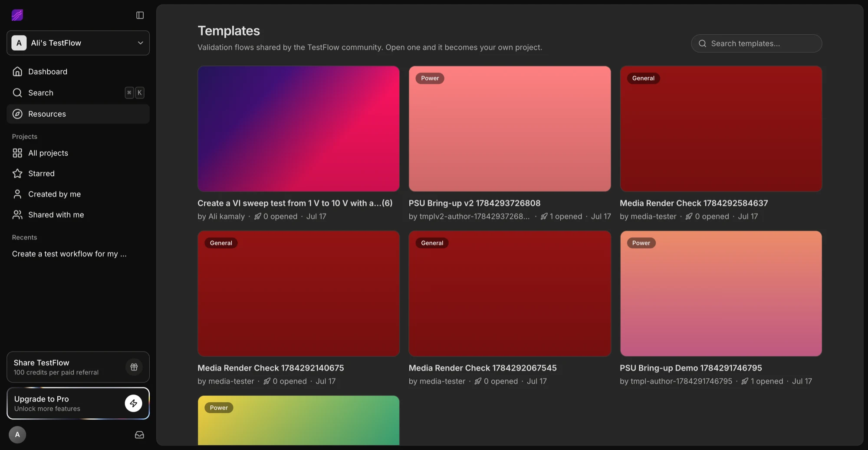Open PSU Bring-up Demo 1784291746795 thumbnail

point(721,294)
